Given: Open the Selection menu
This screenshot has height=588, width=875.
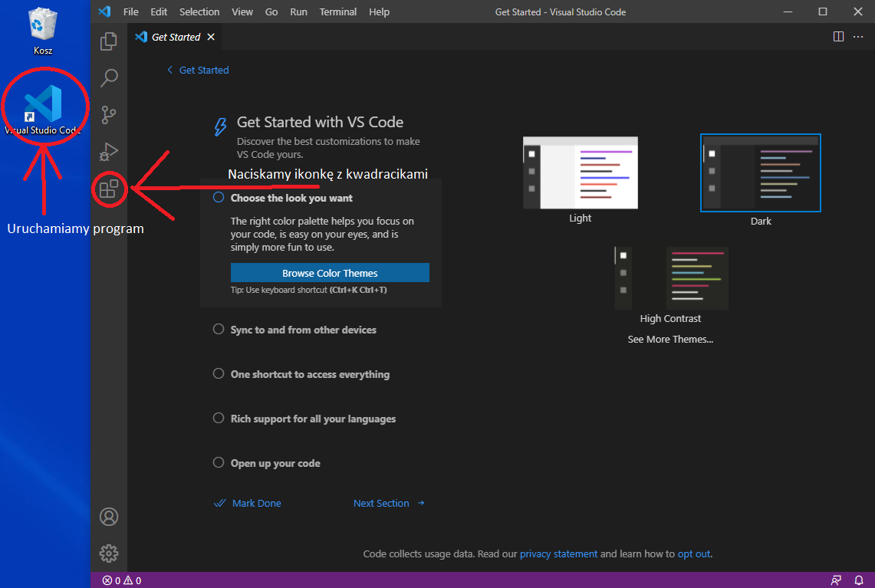Looking at the screenshot, I should [x=199, y=11].
